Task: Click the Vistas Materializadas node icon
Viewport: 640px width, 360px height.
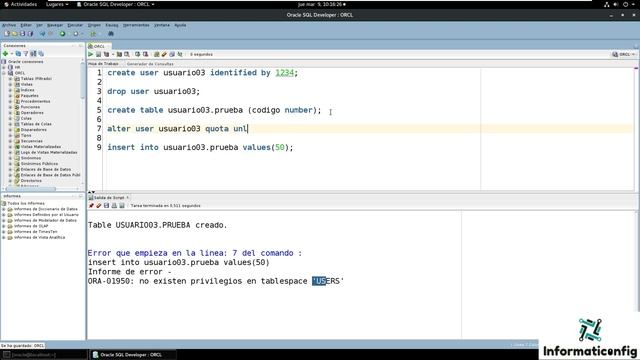Action: click(17, 147)
